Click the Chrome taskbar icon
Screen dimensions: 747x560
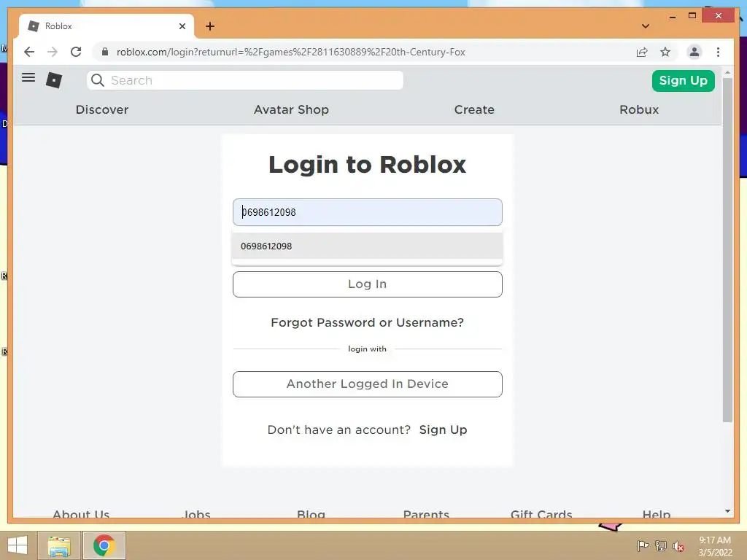tap(104, 545)
